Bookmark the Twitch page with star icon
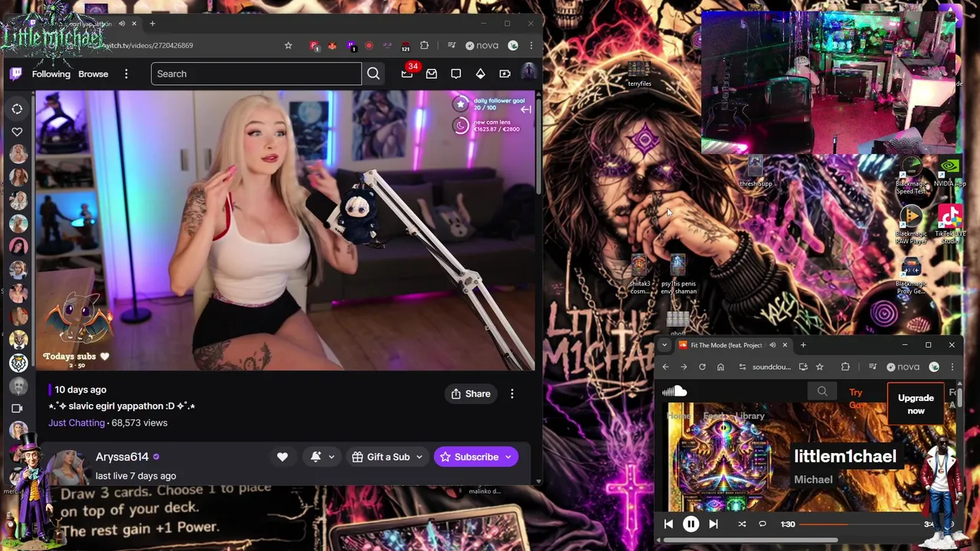 (288, 46)
